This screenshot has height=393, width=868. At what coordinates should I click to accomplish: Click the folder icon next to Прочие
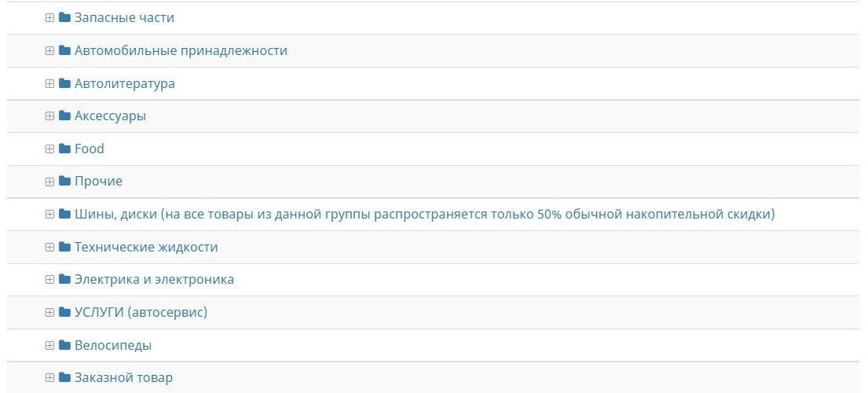[x=64, y=182]
